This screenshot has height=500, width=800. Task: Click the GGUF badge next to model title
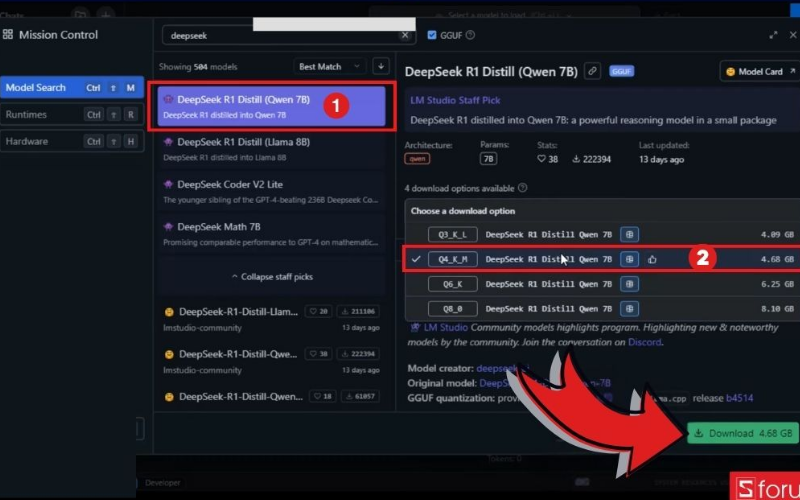pos(621,71)
